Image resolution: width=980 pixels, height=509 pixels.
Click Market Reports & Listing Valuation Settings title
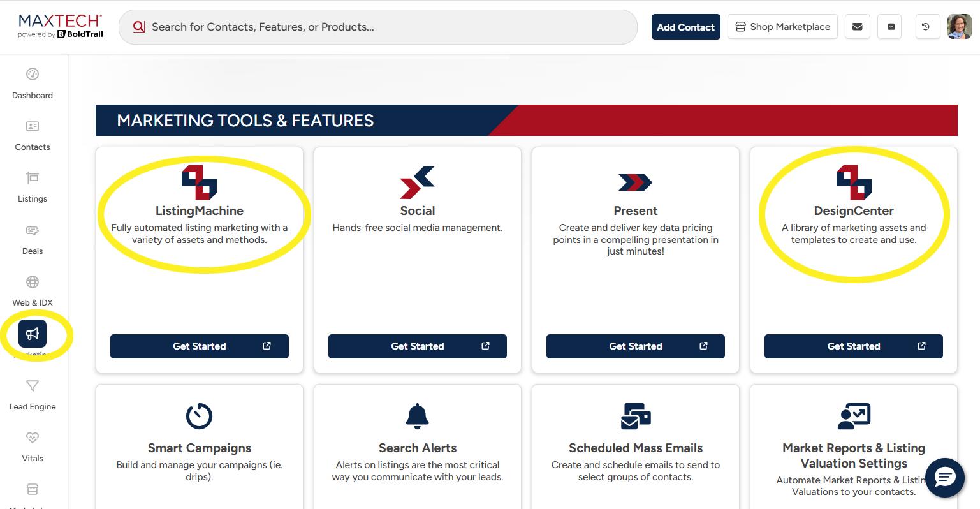click(x=854, y=455)
